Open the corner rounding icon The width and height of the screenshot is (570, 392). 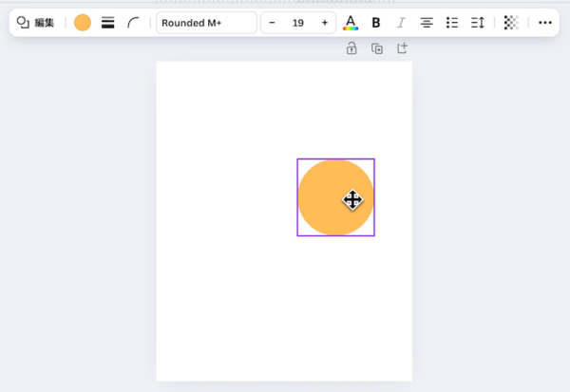tap(133, 23)
